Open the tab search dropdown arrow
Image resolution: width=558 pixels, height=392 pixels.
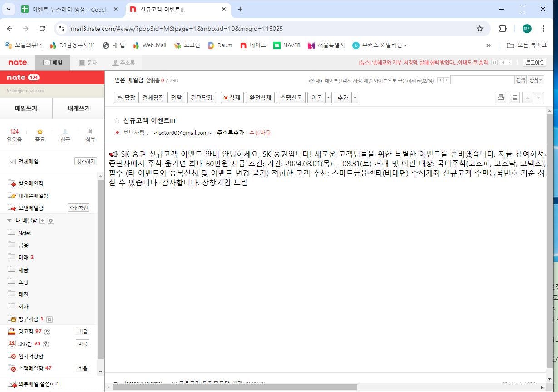[x=8, y=9]
